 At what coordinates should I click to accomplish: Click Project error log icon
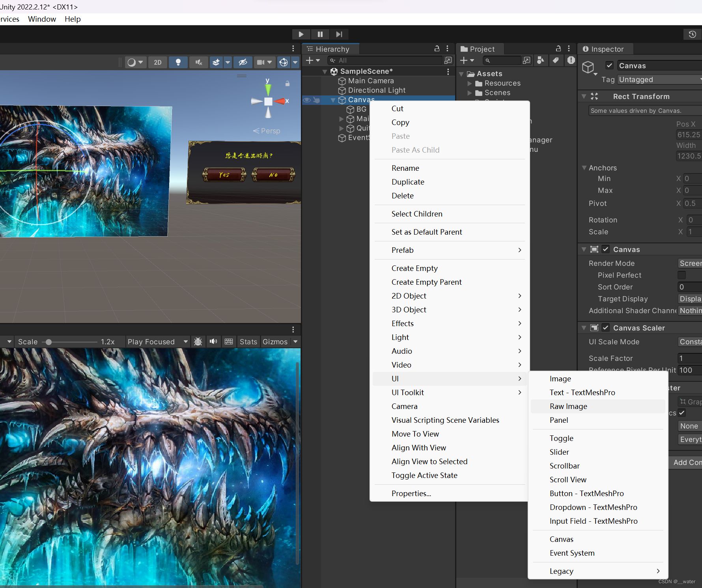[571, 60]
